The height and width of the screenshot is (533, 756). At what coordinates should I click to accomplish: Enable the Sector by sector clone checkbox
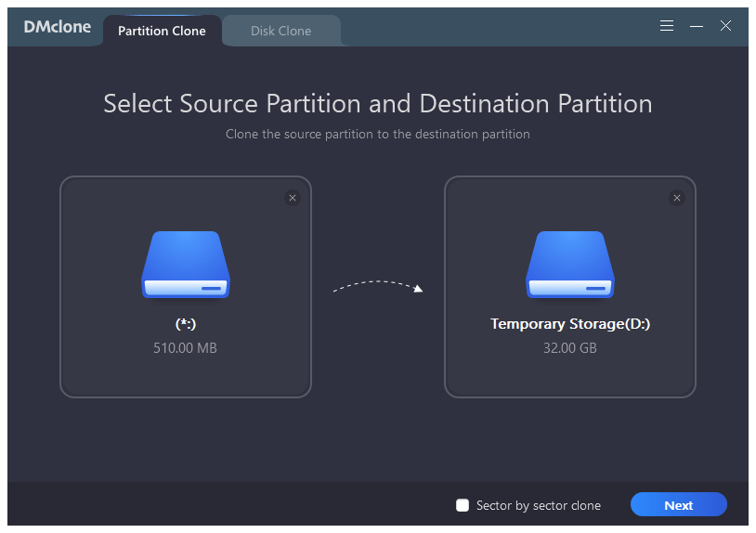click(x=463, y=505)
